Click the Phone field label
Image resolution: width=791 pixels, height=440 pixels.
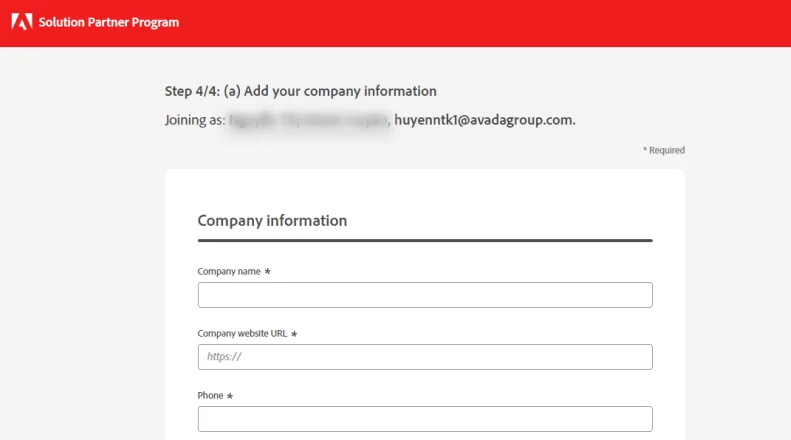click(x=210, y=396)
